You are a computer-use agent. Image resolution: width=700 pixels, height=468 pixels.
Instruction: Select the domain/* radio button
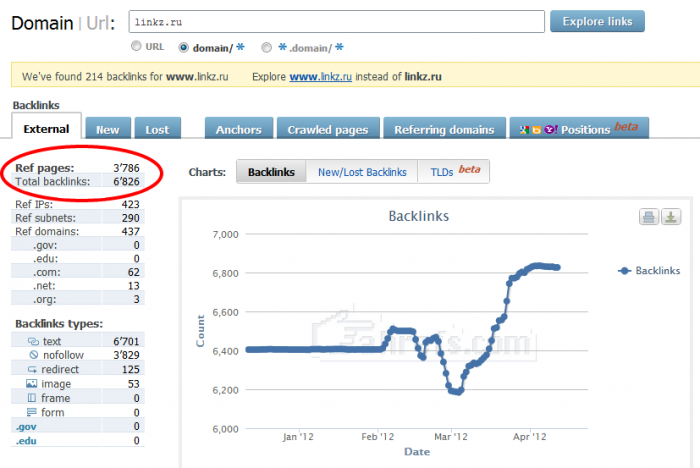point(183,47)
